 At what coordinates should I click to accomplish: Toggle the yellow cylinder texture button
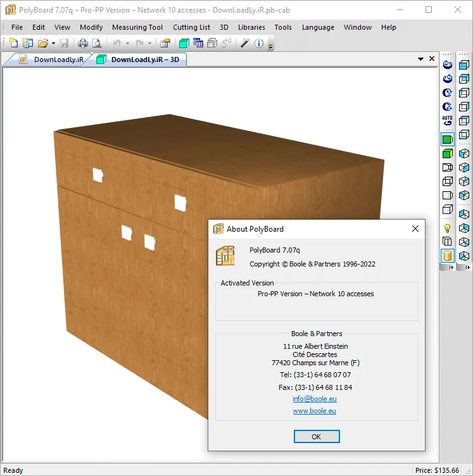[448, 256]
